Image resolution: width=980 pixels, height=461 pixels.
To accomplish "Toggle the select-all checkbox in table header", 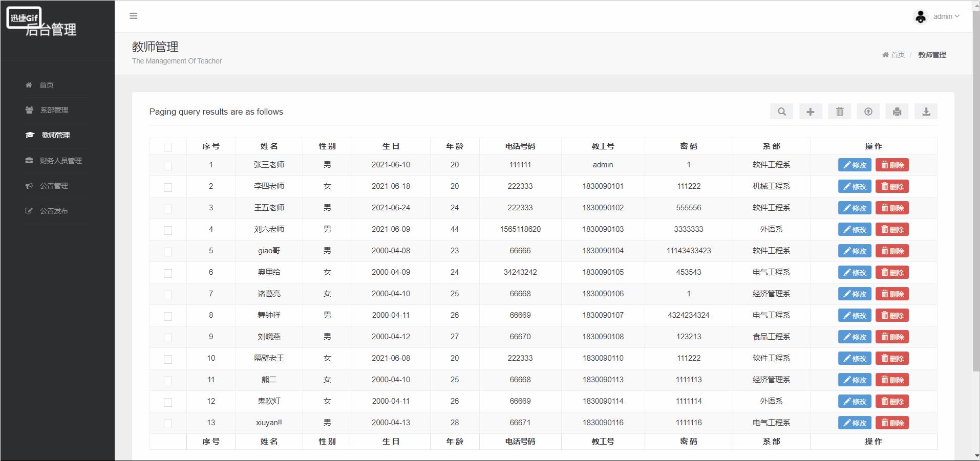I will (168, 147).
